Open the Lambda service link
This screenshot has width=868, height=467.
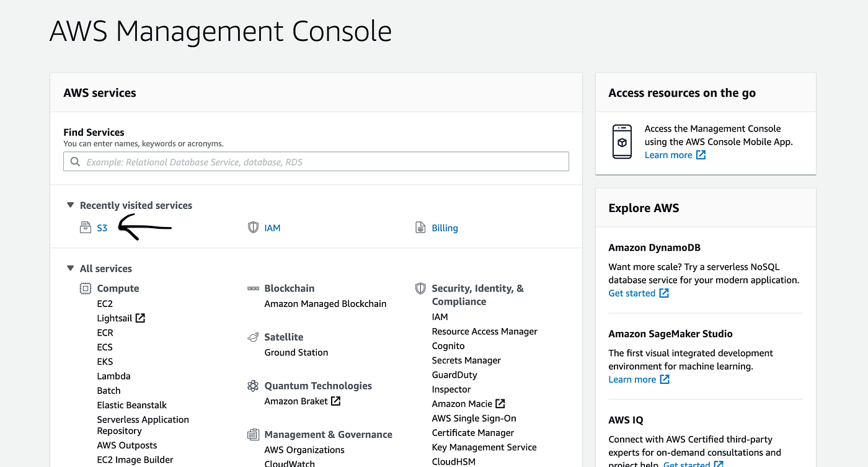[113, 376]
